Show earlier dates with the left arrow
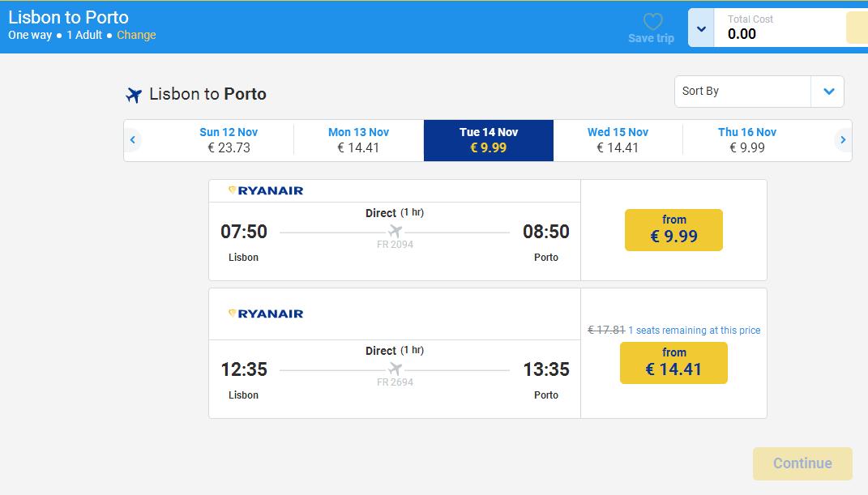 (133, 140)
